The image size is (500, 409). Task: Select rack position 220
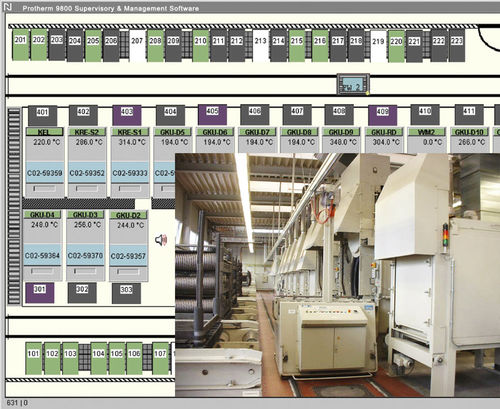(x=397, y=46)
